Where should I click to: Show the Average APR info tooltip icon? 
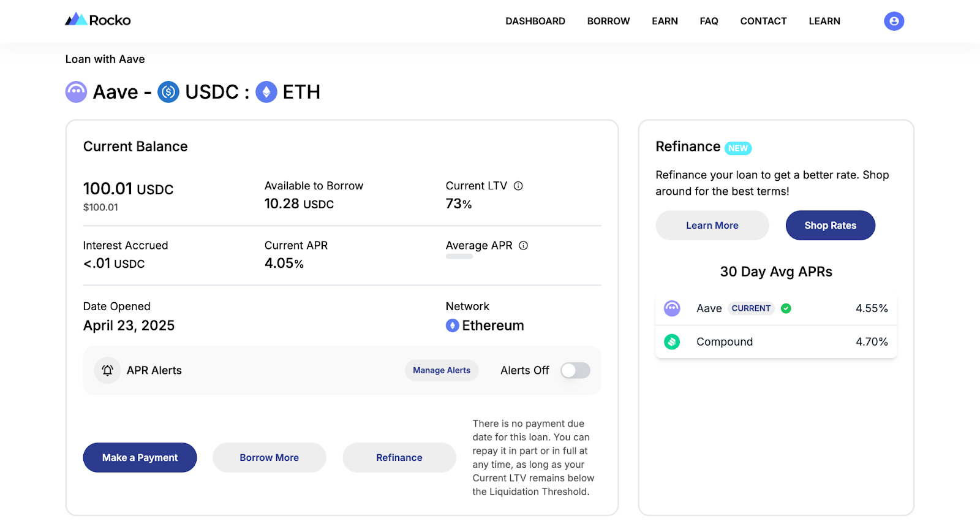(x=523, y=245)
